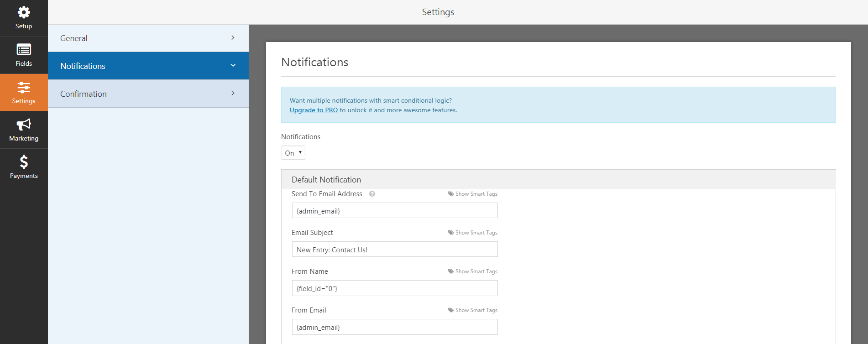Viewport: 868px width, 344px height.
Task: Select the Settings sliders icon
Action: [24, 87]
